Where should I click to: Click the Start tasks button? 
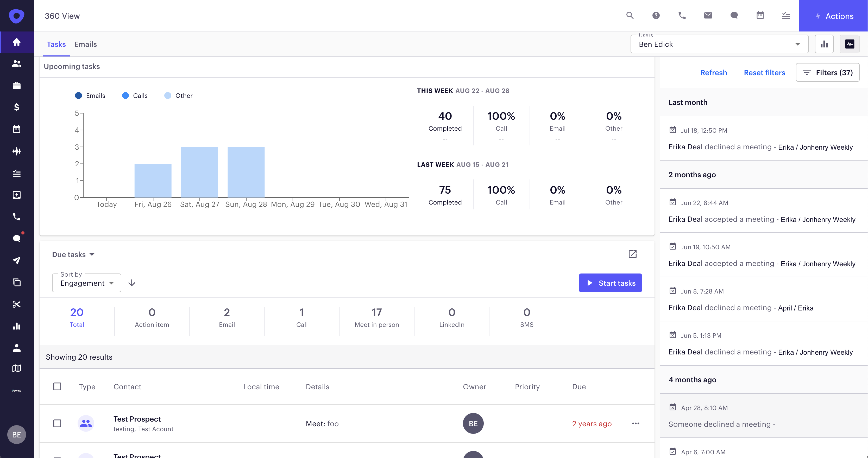tap(610, 283)
